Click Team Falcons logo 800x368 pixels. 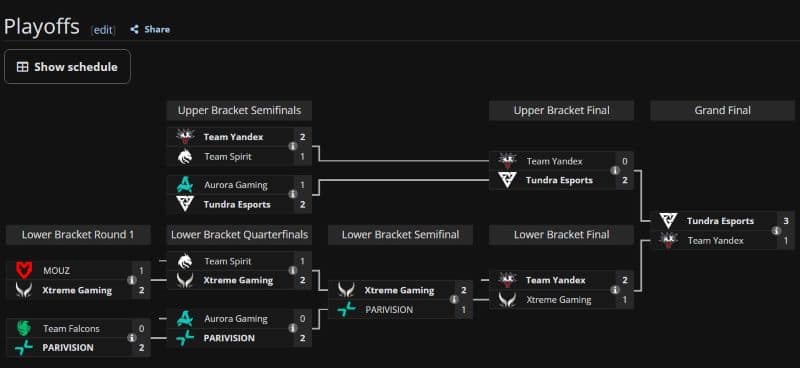pyautogui.click(x=23, y=328)
